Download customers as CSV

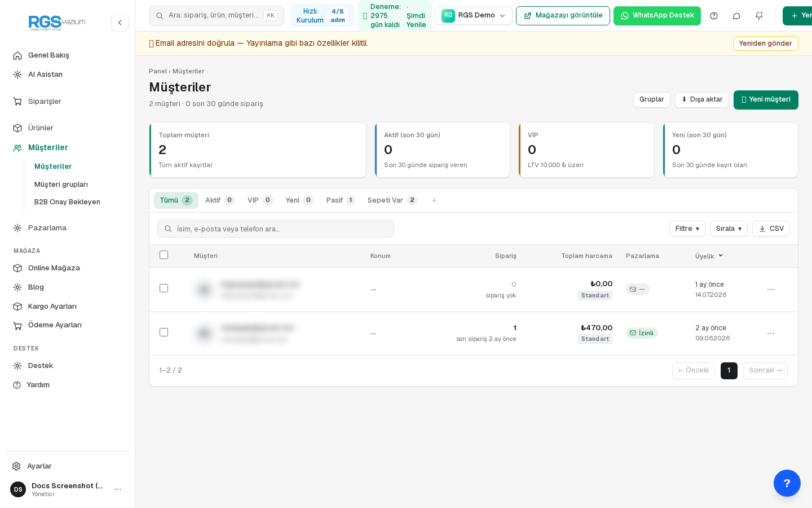(x=771, y=229)
